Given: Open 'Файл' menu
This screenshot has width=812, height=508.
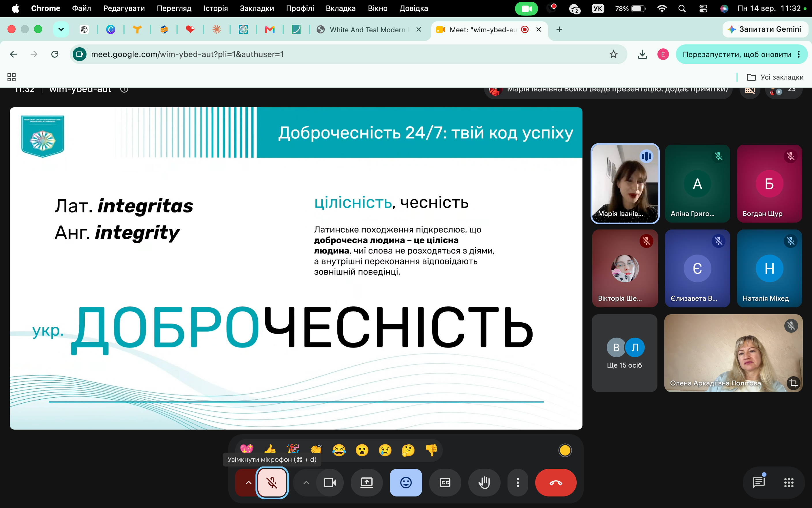Looking at the screenshot, I should point(81,8).
